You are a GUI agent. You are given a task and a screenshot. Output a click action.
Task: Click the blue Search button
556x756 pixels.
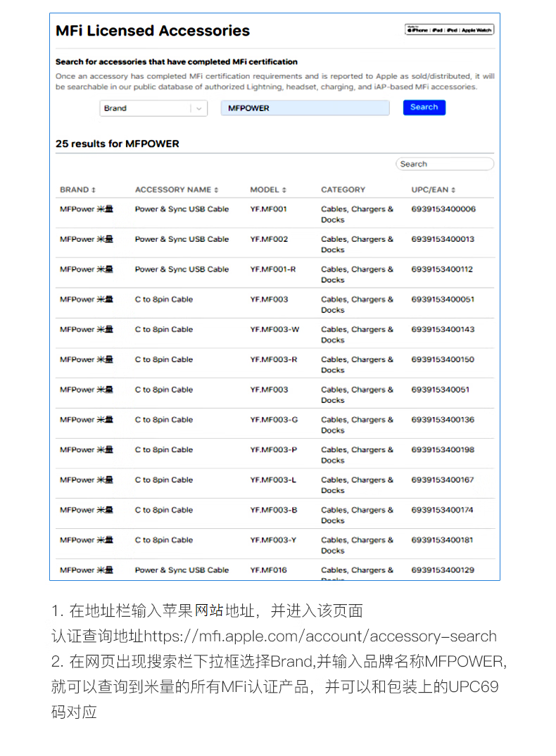(x=424, y=107)
